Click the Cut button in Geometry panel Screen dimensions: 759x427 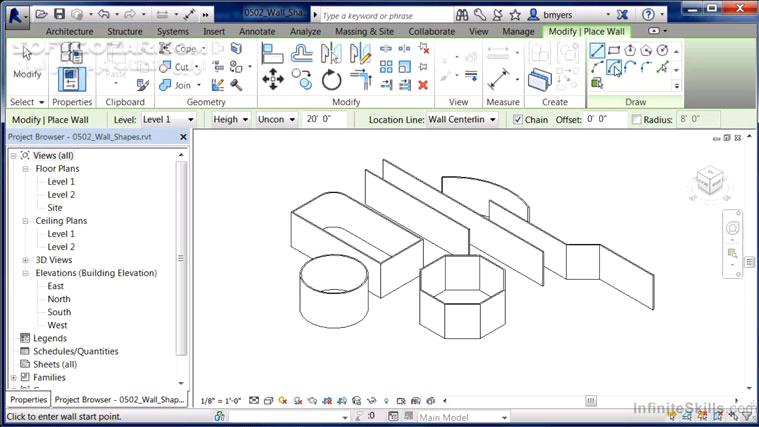(179, 67)
